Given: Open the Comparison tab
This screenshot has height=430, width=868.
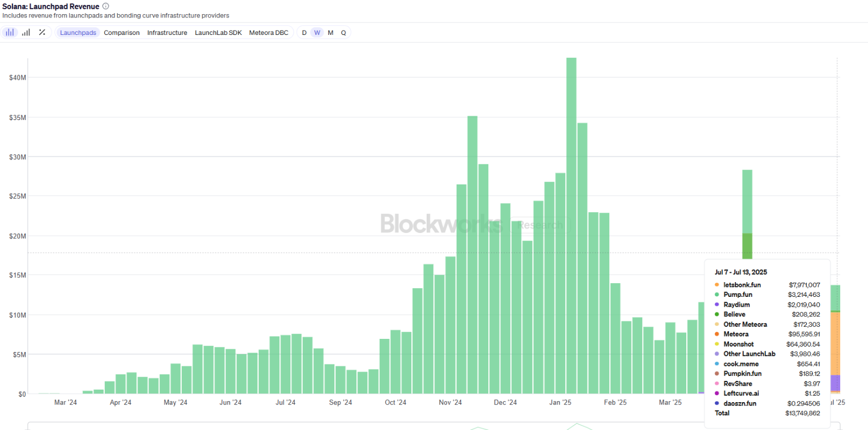Looking at the screenshot, I should [x=122, y=33].
